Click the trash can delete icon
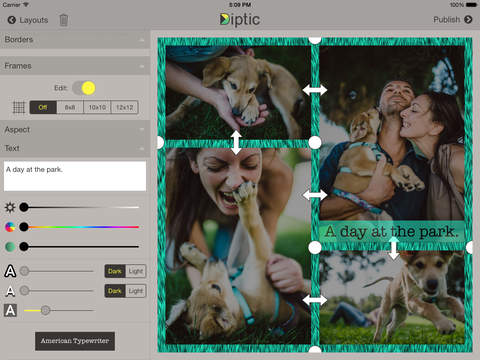This screenshot has height=360, width=480. point(63,20)
